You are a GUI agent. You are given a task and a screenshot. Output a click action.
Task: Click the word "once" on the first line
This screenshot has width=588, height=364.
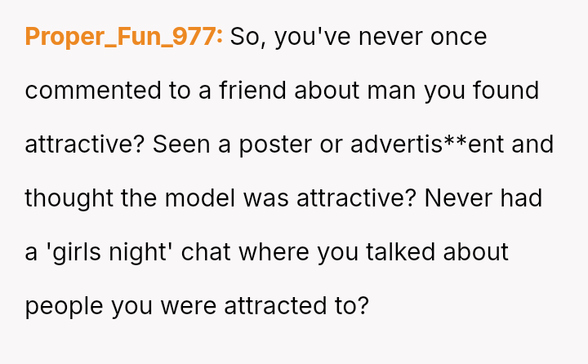[457, 37]
